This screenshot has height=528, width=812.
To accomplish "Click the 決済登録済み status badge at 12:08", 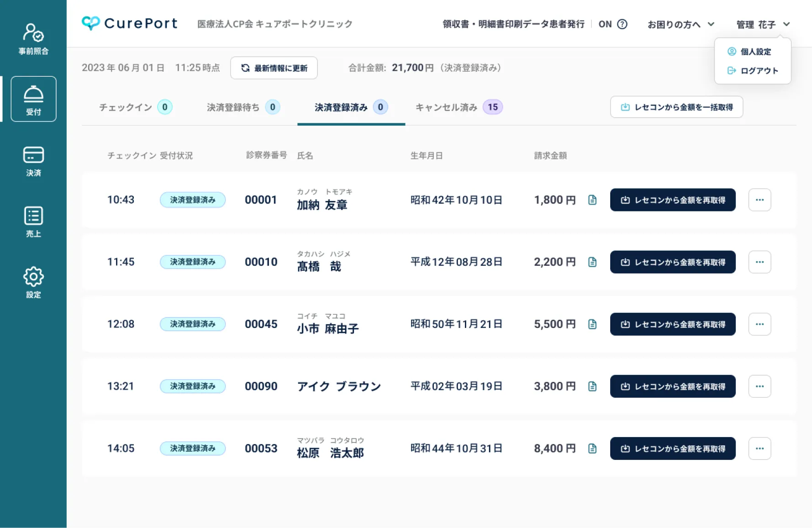I will [x=193, y=324].
